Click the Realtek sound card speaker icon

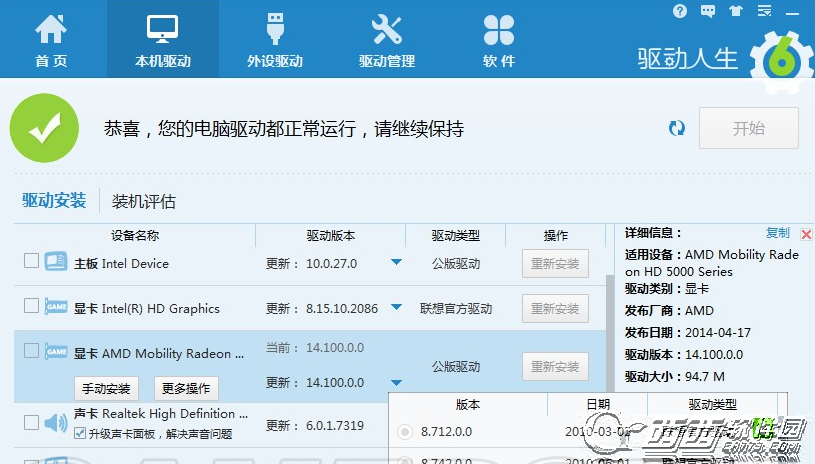56,423
